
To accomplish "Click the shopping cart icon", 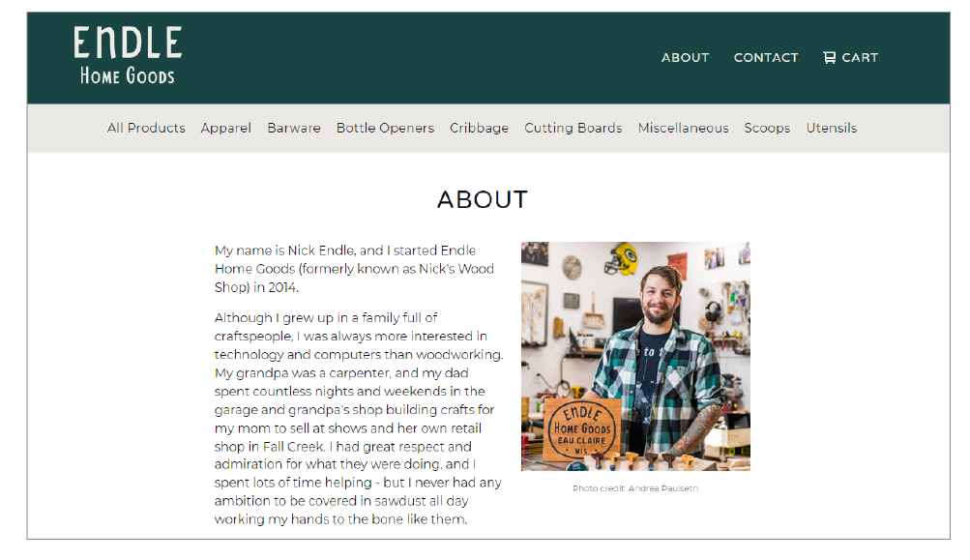I will click(829, 57).
